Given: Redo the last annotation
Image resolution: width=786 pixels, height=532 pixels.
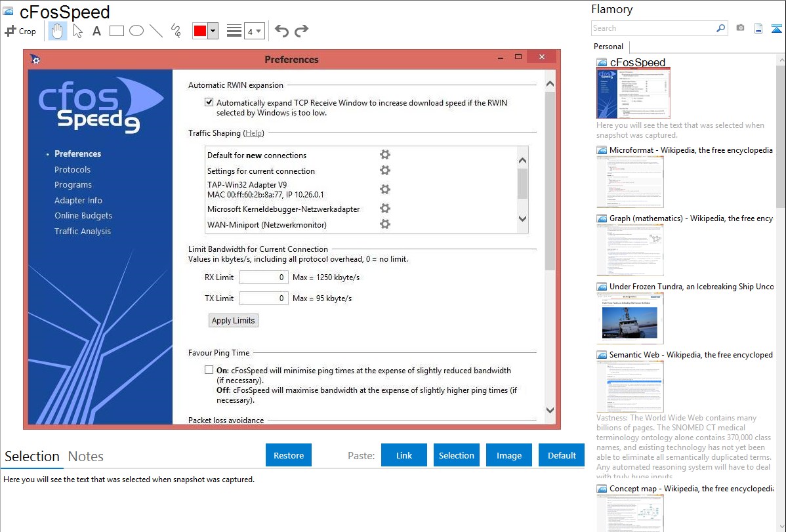Looking at the screenshot, I should pyautogui.click(x=301, y=31).
